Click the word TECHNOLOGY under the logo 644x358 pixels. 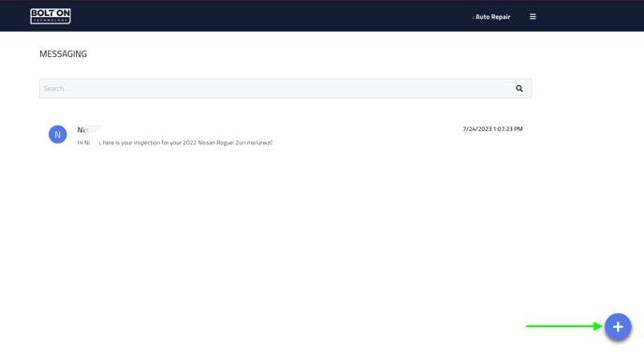[51, 20]
